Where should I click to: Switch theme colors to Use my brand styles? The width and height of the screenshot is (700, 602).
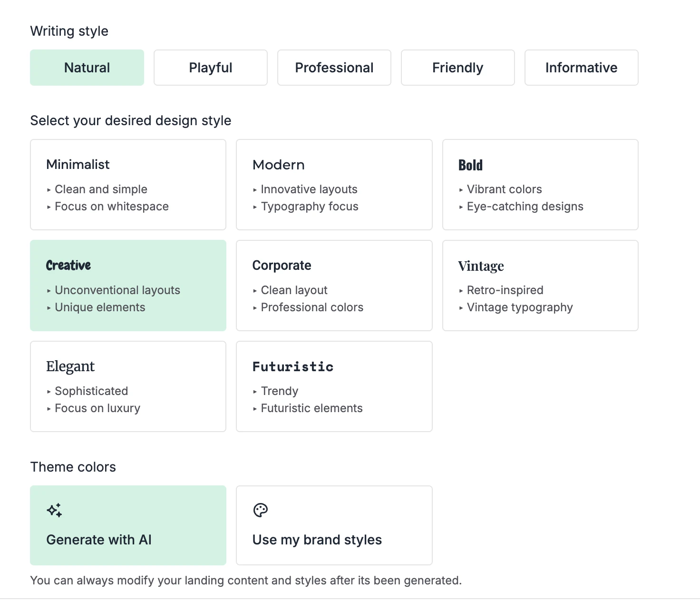click(334, 525)
